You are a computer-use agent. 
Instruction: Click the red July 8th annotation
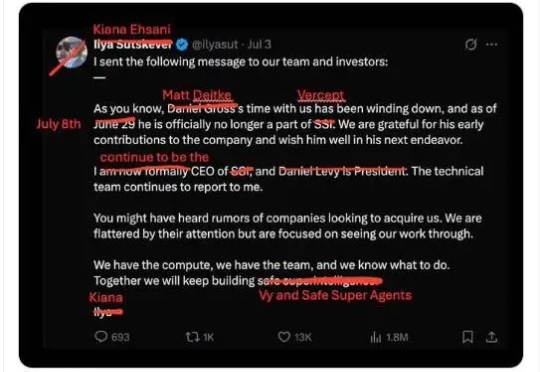click(59, 124)
